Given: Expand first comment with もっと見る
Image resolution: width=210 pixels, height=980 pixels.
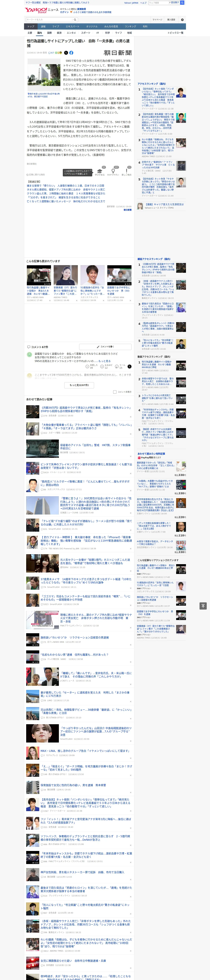Looking at the screenshot, I should coord(105,361).
